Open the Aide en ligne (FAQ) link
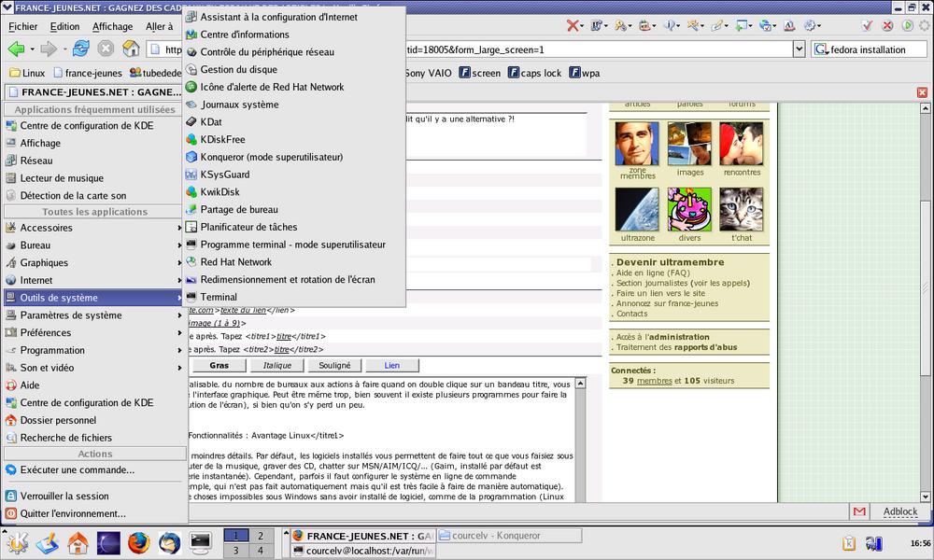 click(x=653, y=273)
